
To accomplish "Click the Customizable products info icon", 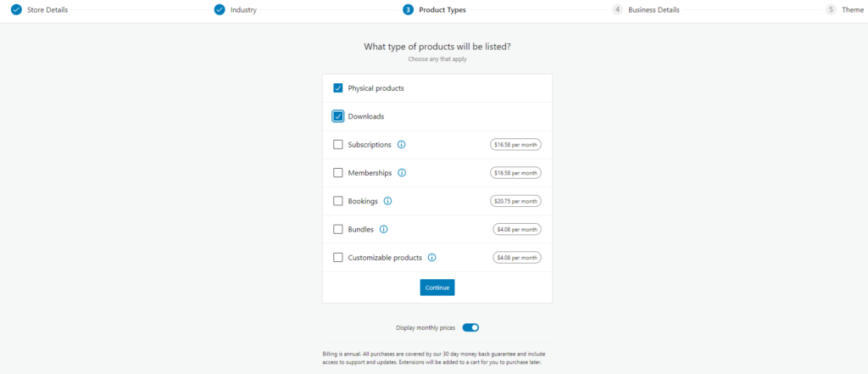I will point(431,258).
